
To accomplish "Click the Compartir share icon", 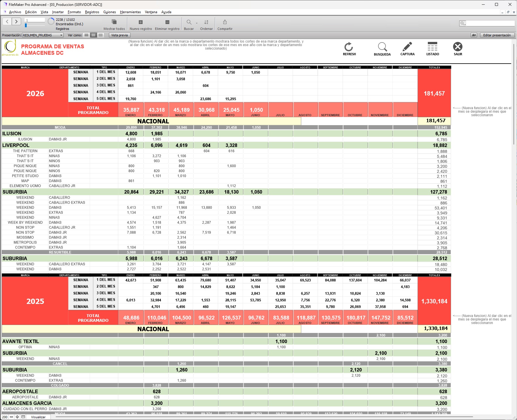I will point(225,22).
